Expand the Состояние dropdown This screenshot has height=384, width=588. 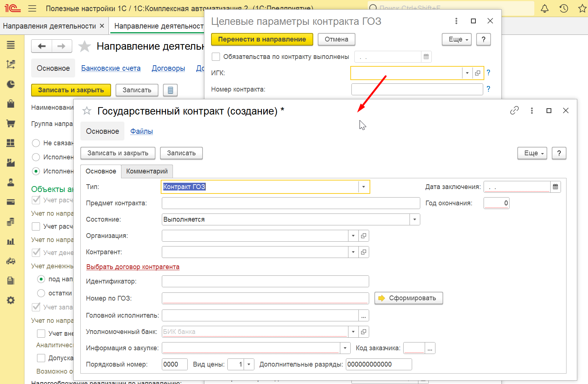(415, 219)
